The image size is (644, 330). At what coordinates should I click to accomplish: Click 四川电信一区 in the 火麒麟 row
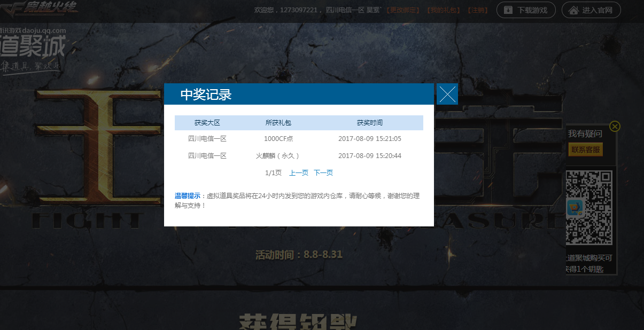(207, 156)
